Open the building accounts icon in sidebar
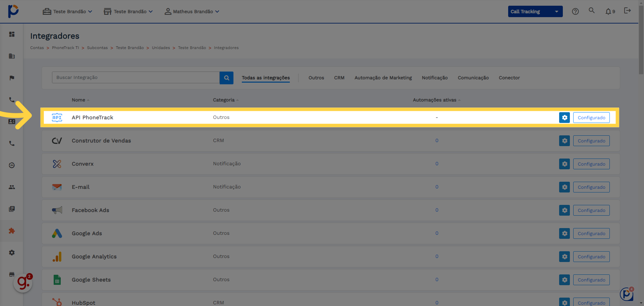The height and width of the screenshot is (306, 644). coord(12,56)
